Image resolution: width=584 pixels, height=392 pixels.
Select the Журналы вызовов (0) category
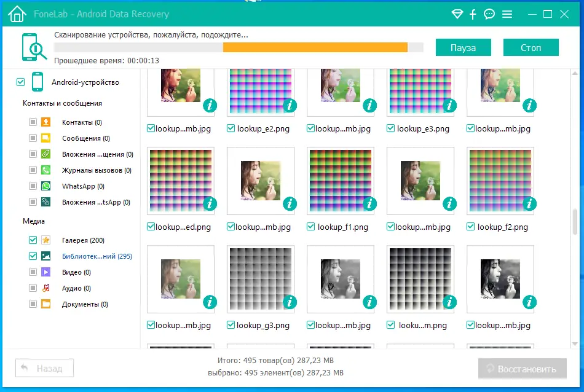(x=97, y=170)
